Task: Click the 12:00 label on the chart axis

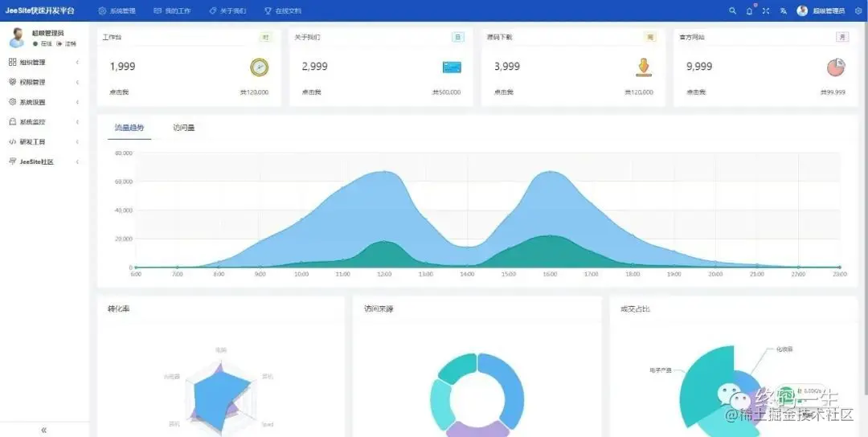Action: click(x=384, y=275)
